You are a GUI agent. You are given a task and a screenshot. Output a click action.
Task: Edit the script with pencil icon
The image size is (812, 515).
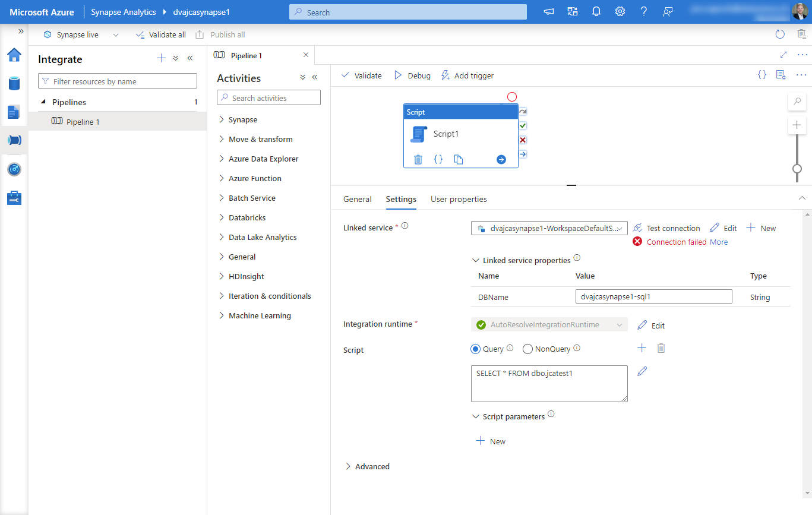pos(642,371)
